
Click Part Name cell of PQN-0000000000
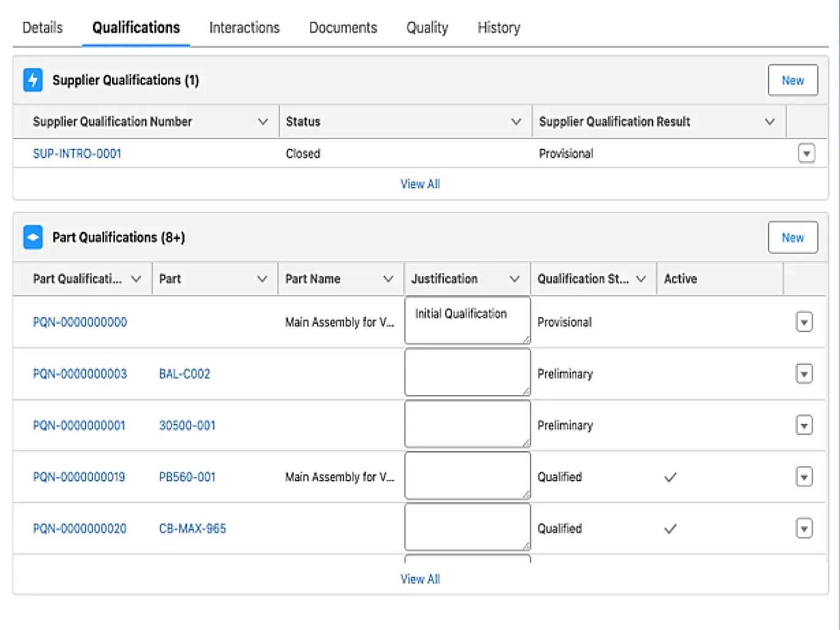tap(339, 322)
